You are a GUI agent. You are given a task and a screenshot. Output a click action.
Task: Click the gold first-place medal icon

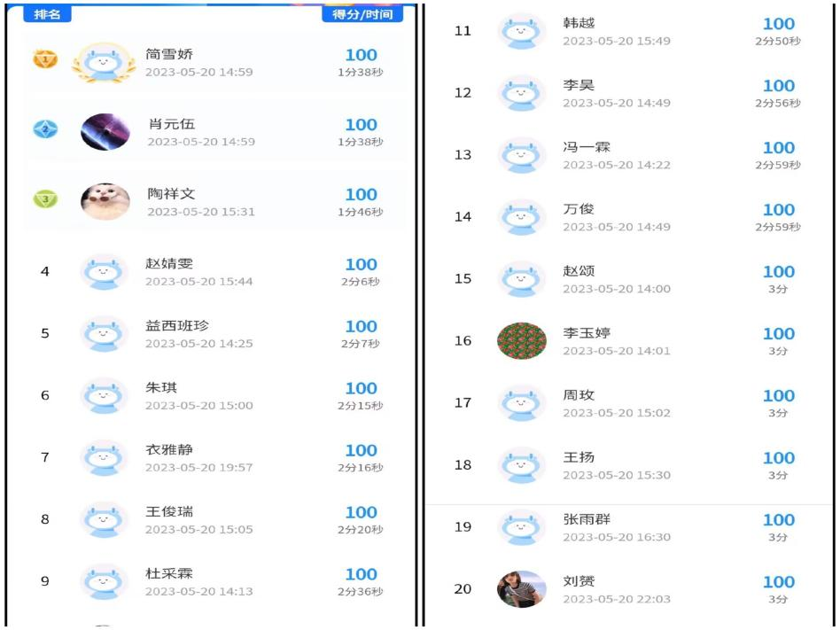pyautogui.click(x=45, y=59)
